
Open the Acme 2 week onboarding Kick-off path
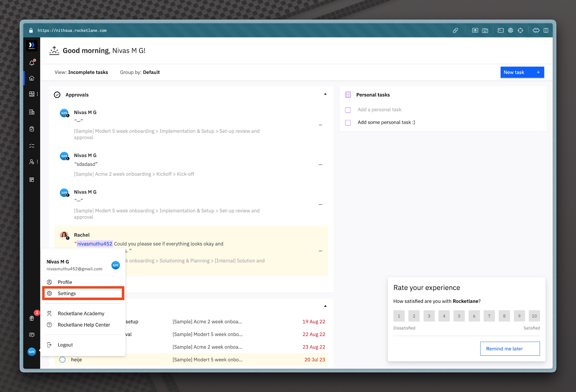(134, 174)
